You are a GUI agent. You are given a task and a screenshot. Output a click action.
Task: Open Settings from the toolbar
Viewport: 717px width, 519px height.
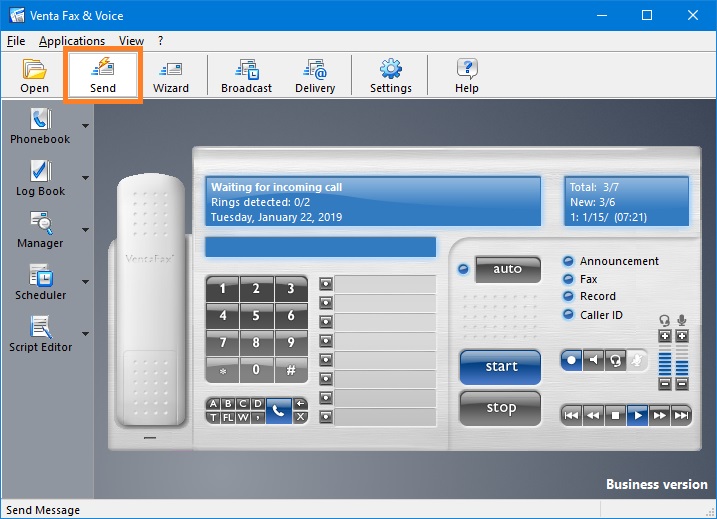(391, 75)
